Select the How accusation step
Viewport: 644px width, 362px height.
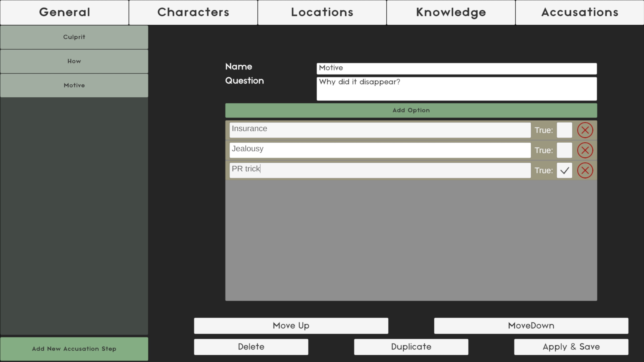74,61
